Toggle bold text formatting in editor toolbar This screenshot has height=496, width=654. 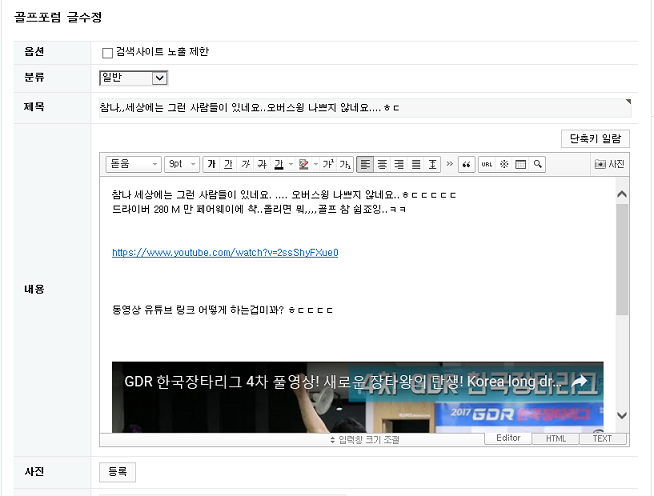tap(211, 164)
